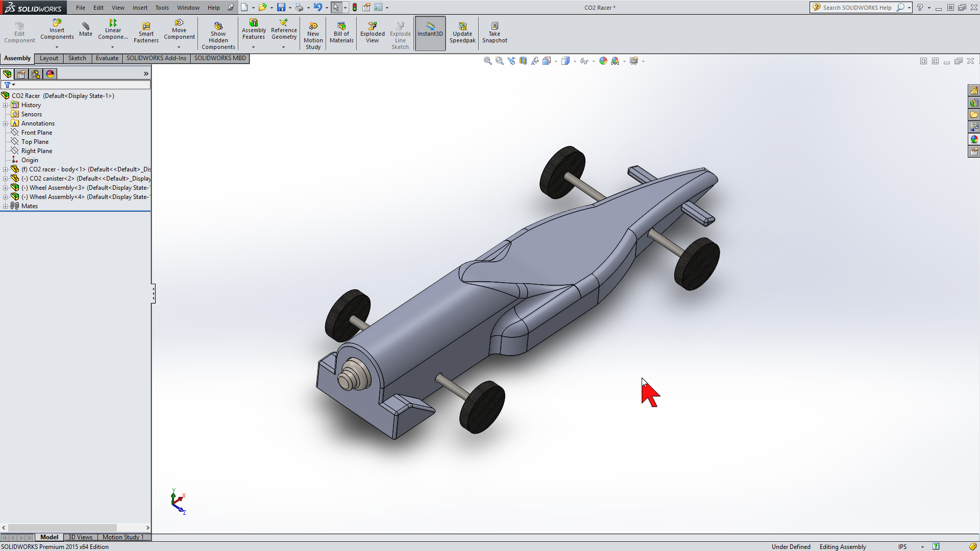The width and height of the screenshot is (980, 551).
Task: Toggle Show Hidden Components
Action: (x=218, y=33)
